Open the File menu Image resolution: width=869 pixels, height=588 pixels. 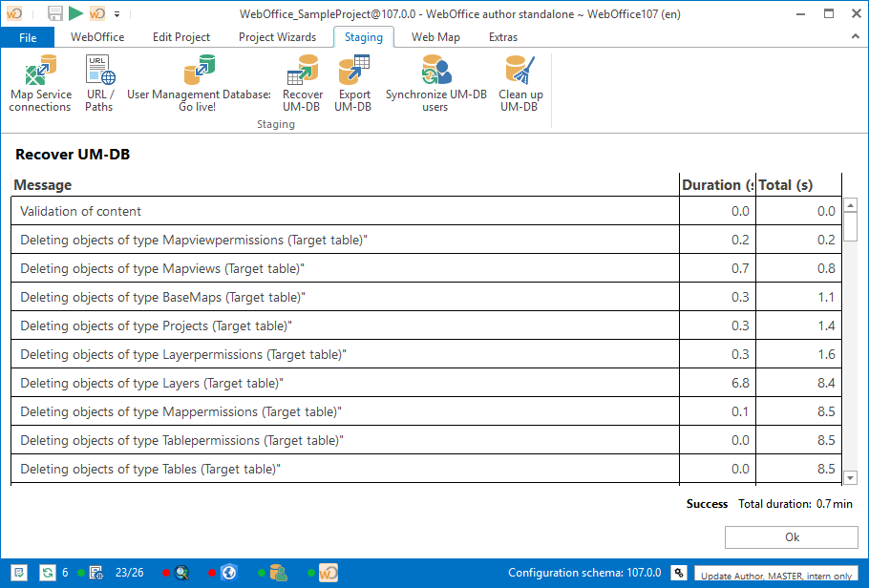coord(28,37)
